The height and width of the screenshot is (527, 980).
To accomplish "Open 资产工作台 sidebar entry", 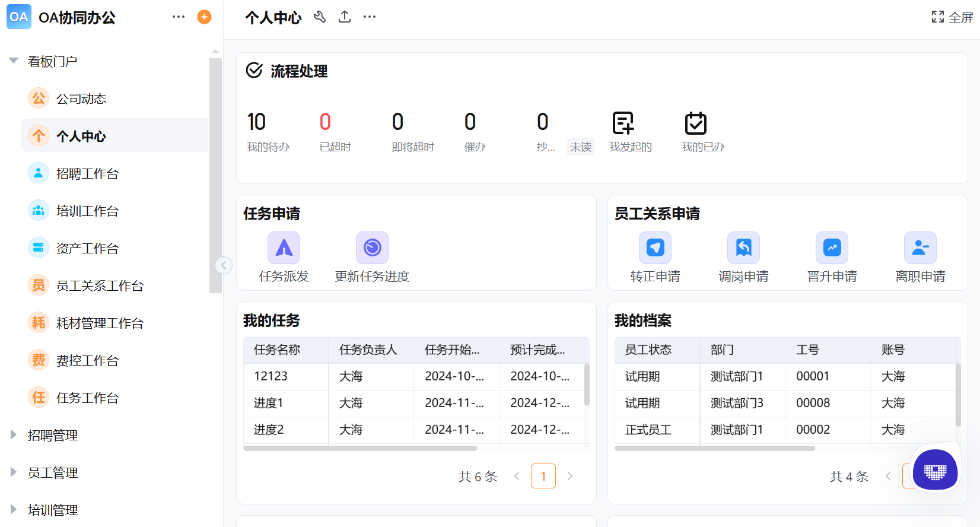I will tap(114, 248).
